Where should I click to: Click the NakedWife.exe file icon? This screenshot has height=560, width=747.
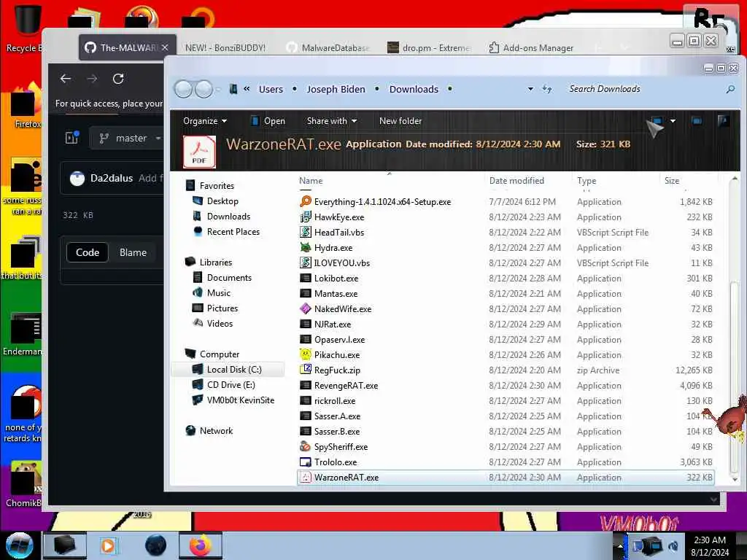(x=306, y=308)
